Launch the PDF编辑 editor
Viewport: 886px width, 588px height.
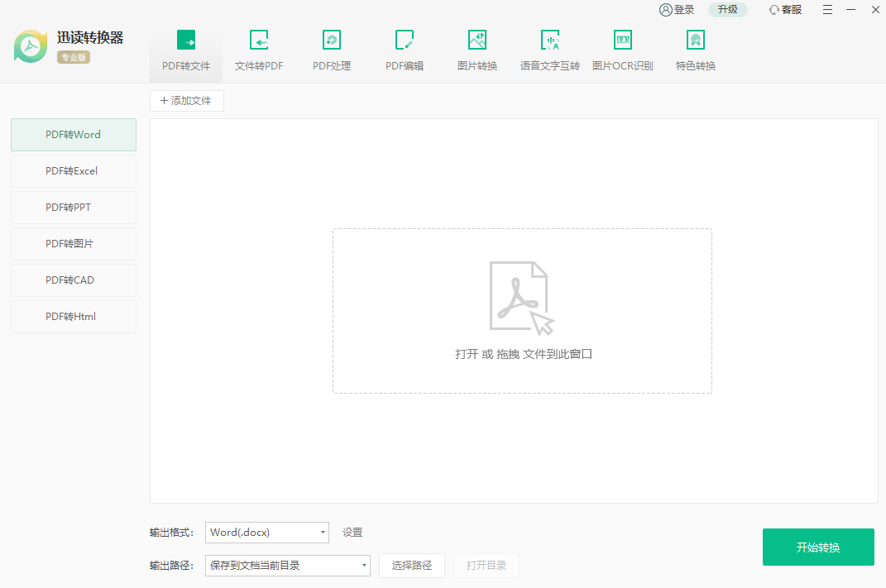pyautogui.click(x=404, y=50)
